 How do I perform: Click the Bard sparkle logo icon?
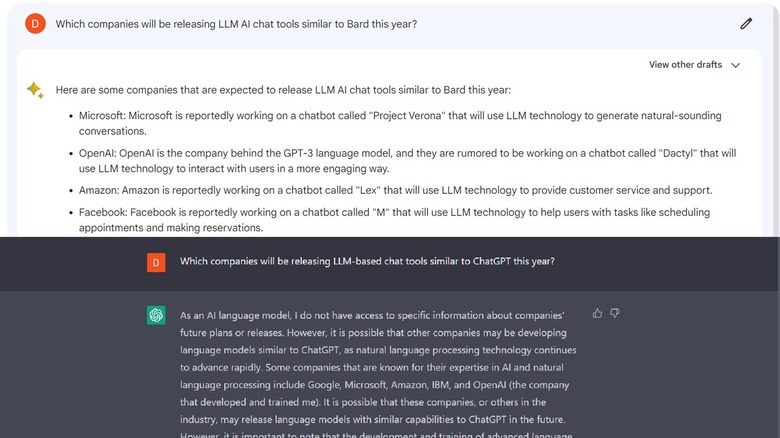35,90
